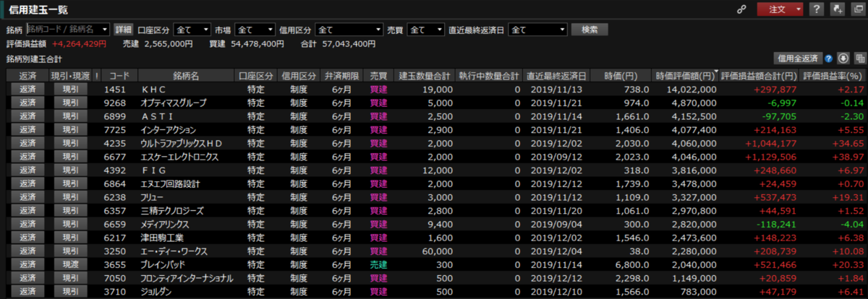Click 返済 for 三精テクノロジーズ row
868x299 pixels.
coord(27,211)
